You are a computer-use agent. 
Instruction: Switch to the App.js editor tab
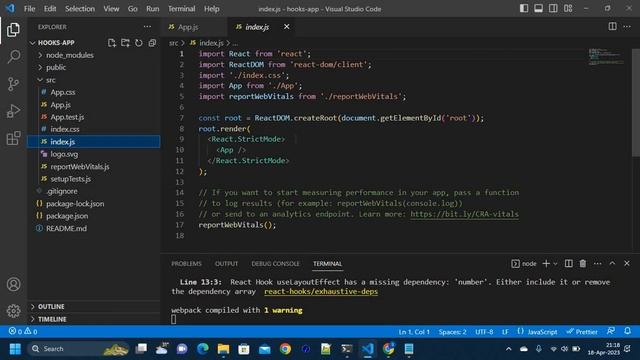pos(188,27)
